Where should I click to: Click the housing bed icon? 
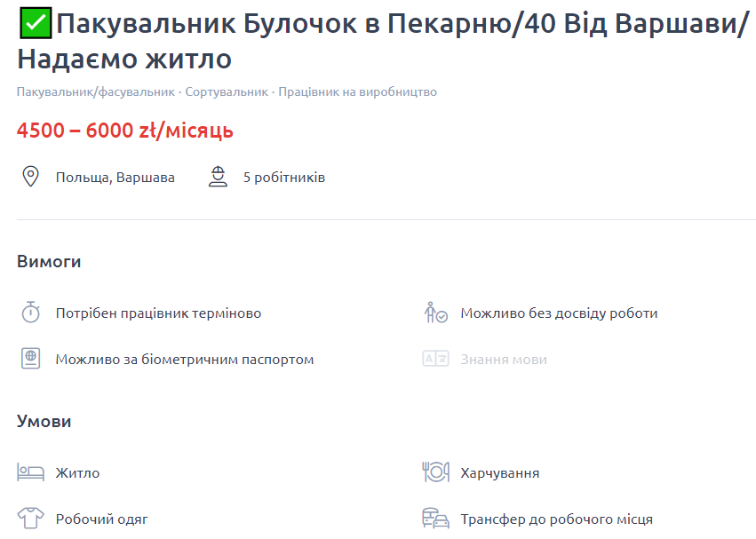point(29,472)
